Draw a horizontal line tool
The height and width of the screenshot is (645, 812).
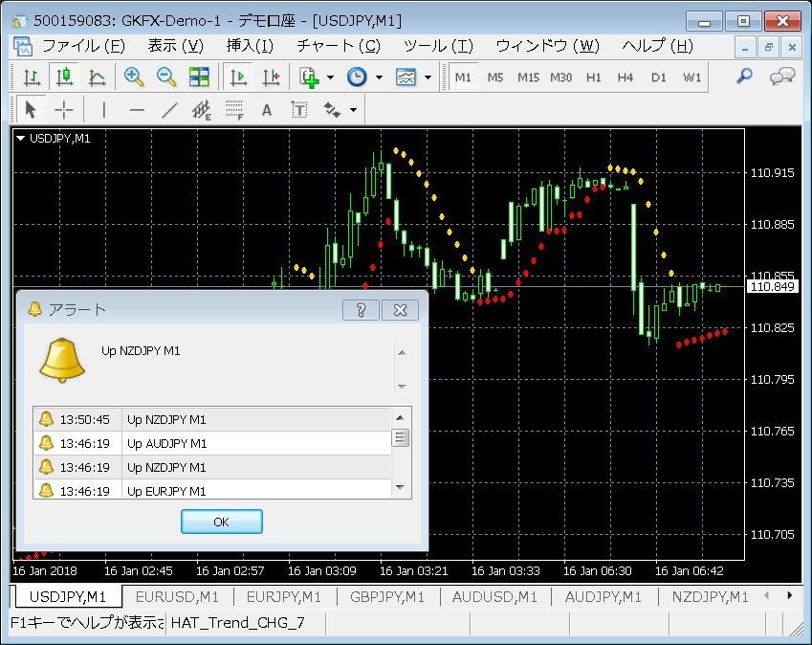(137, 110)
